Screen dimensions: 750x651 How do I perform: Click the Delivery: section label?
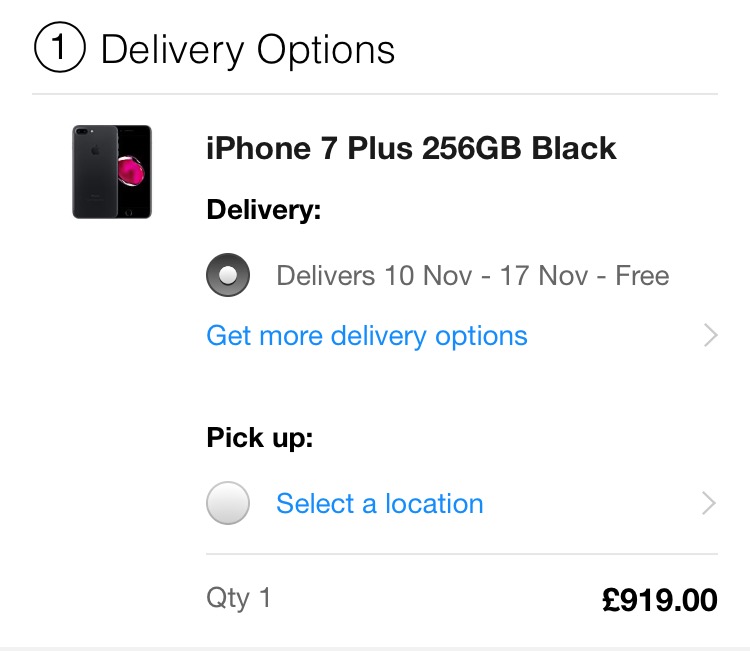(264, 210)
